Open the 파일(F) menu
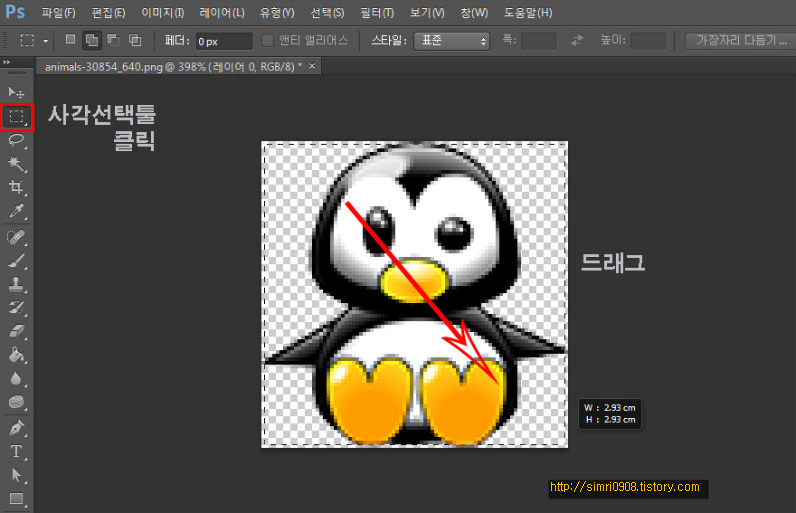Screen dimensions: 796x513 click(x=58, y=13)
